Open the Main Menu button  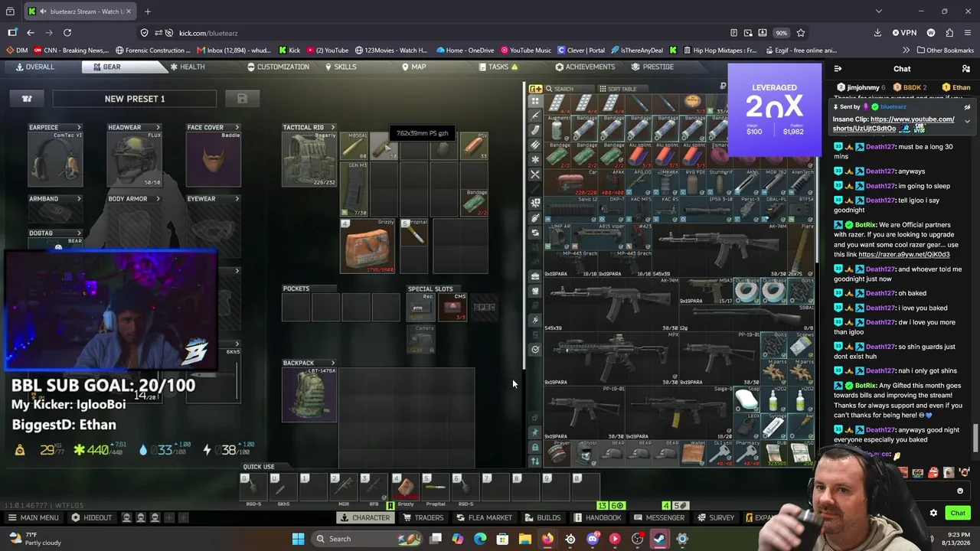coord(33,517)
